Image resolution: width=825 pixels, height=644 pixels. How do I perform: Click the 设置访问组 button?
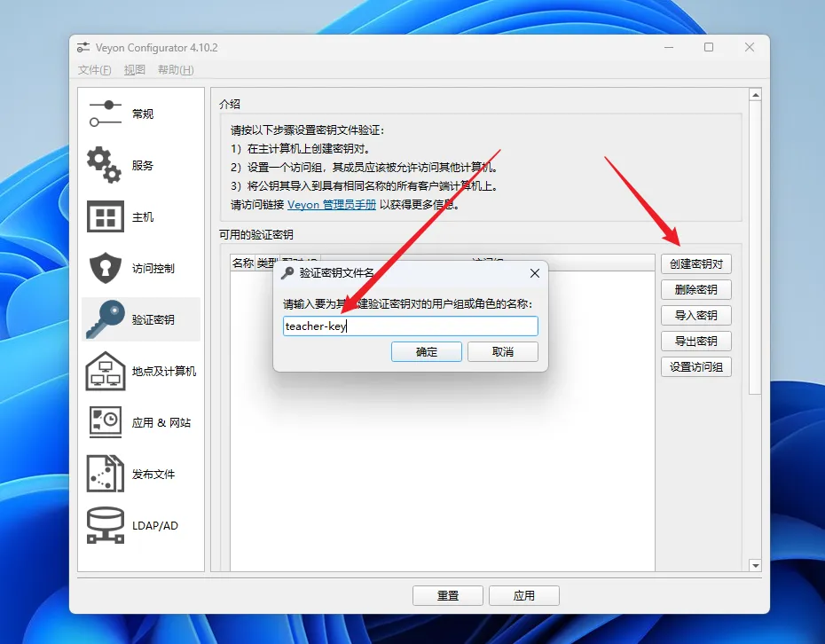point(696,367)
